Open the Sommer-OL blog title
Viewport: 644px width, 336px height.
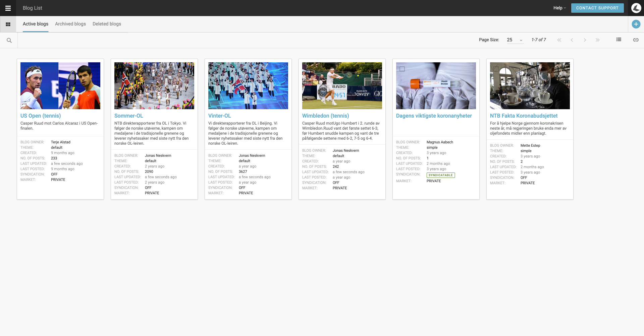[128, 116]
